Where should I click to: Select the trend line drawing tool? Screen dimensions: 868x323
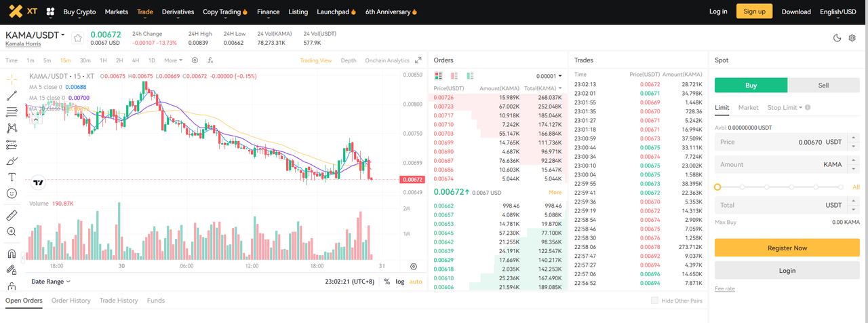[12, 96]
